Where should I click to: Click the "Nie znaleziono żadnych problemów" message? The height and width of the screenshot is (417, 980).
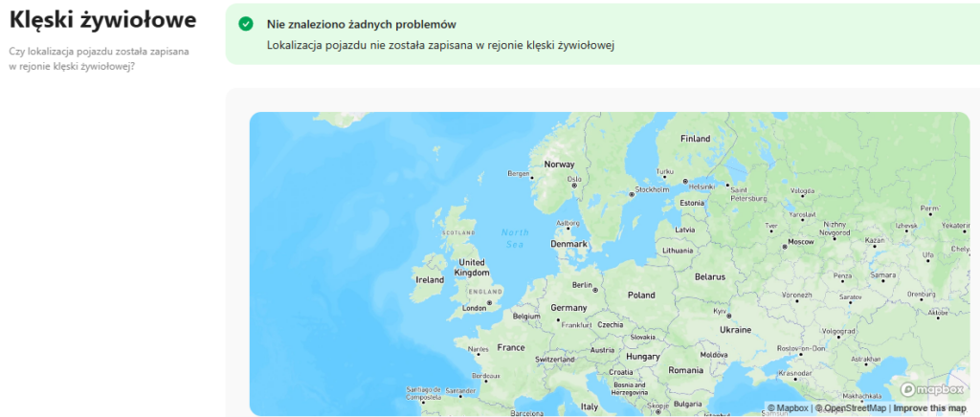click(x=360, y=24)
